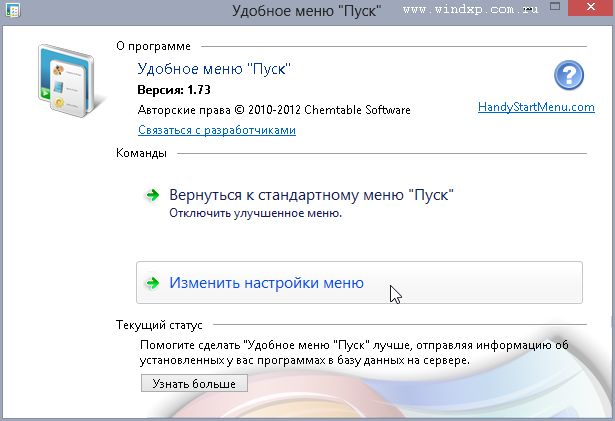Click green arrow beside Изменить настройки меню
Screen dimensions: 615x421
click(x=152, y=282)
